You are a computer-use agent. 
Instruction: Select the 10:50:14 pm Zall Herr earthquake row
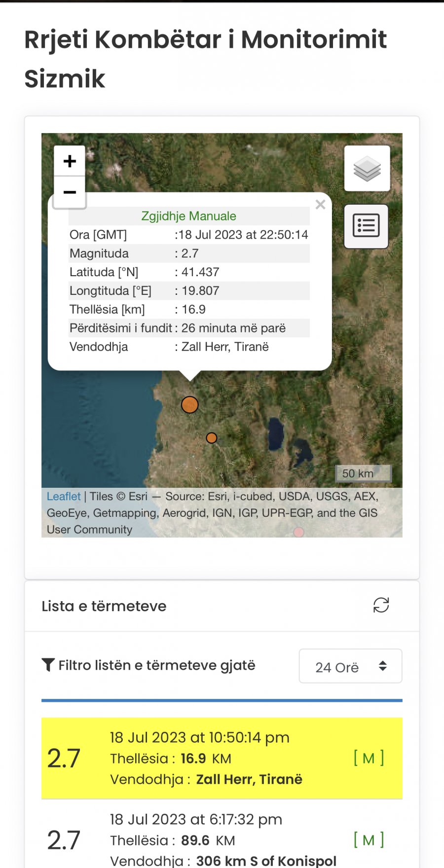pos(222,759)
